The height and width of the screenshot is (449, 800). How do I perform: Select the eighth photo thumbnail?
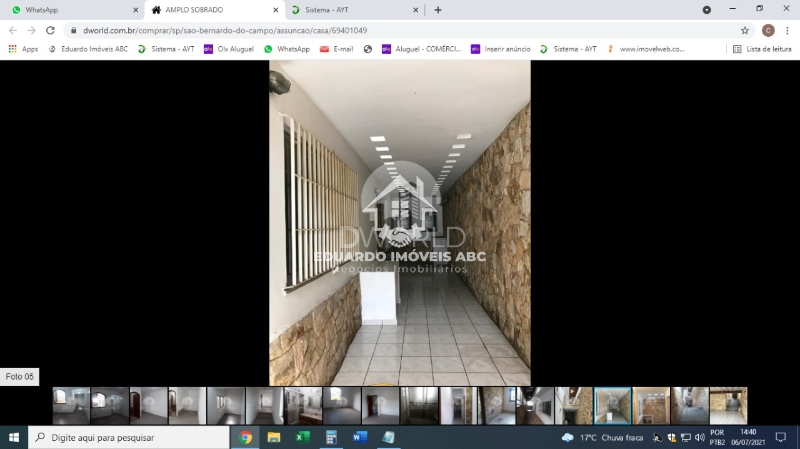[x=342, y=406]
